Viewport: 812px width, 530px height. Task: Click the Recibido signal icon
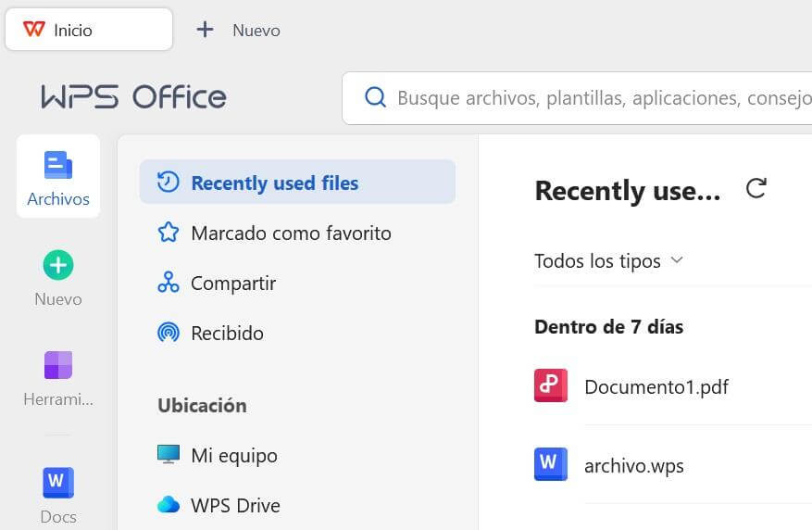click(x=169, y=332)
